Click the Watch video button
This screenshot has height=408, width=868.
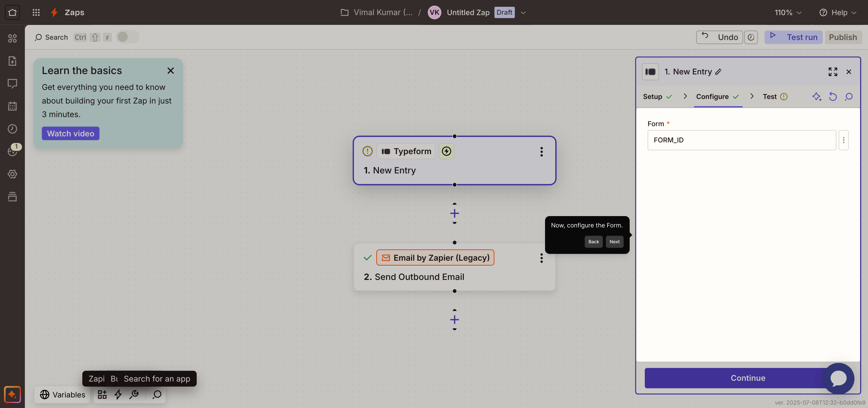(x=71, y=133)
